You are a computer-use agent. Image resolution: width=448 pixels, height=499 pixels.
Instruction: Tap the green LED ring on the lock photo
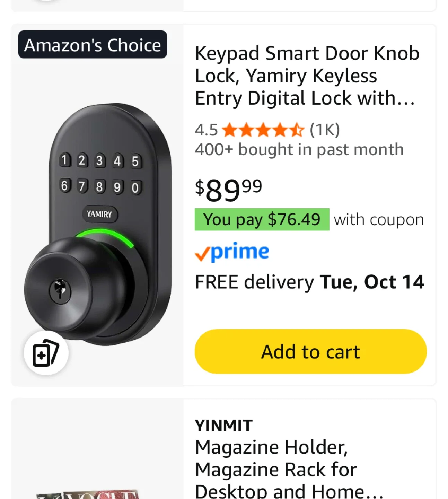[105, 235]
